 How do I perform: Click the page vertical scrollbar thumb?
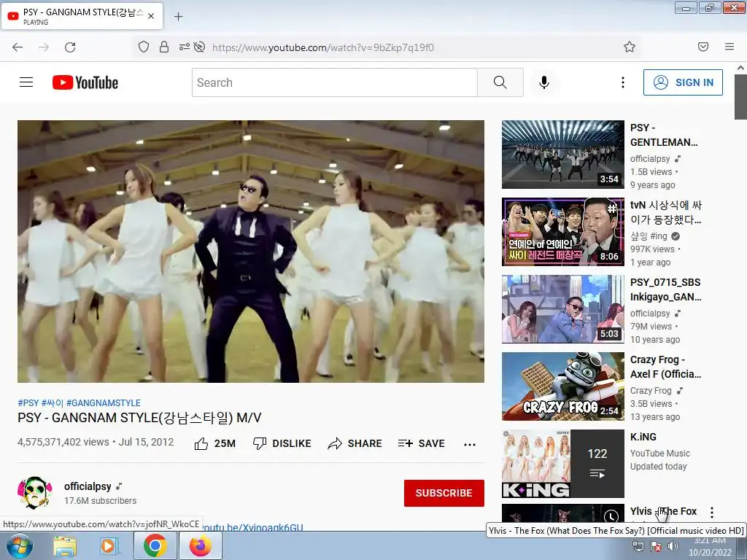tap(740, 96)
